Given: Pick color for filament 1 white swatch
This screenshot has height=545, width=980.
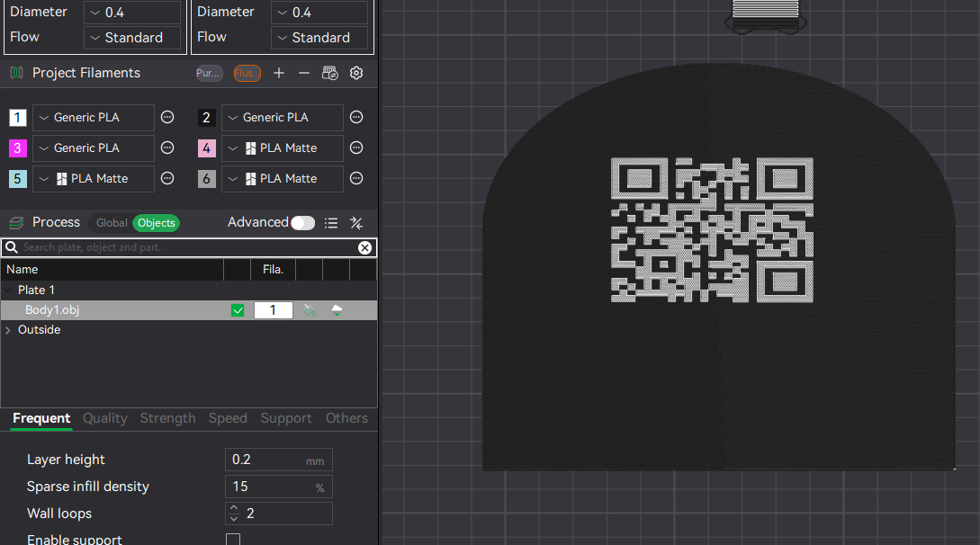Looking at the screenshot, I should coord(17,118).
